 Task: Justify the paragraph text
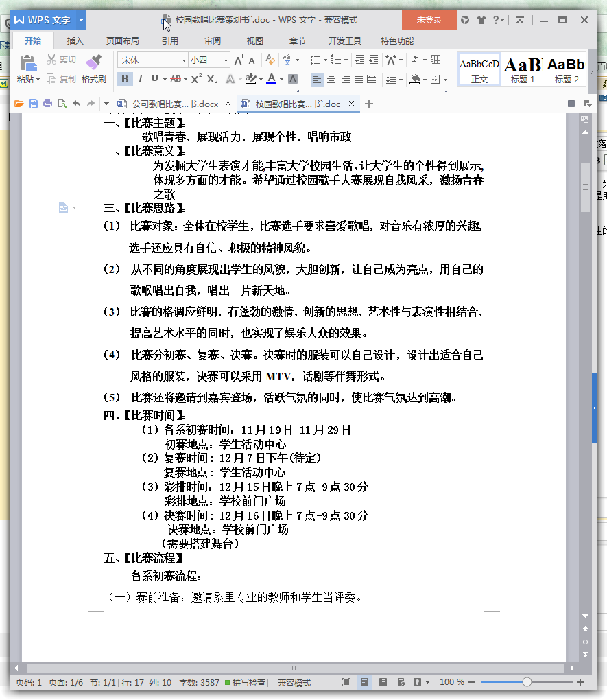359,80
